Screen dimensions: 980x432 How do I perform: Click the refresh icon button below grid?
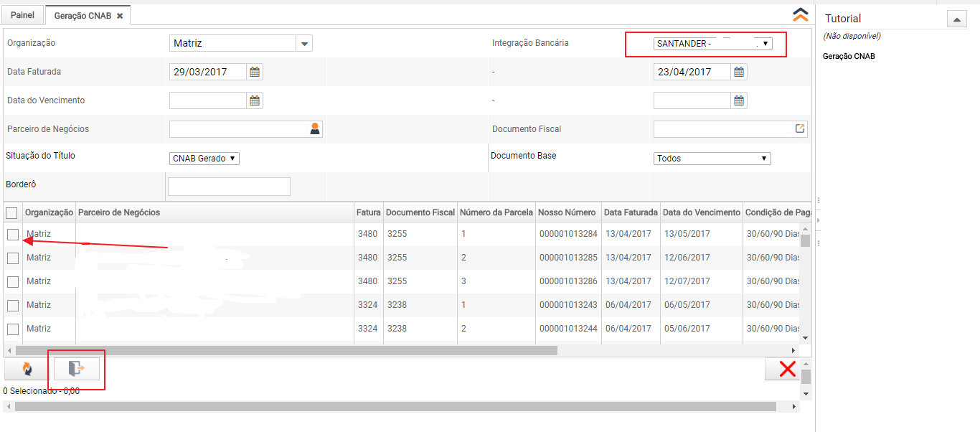(x=27, y=369)
